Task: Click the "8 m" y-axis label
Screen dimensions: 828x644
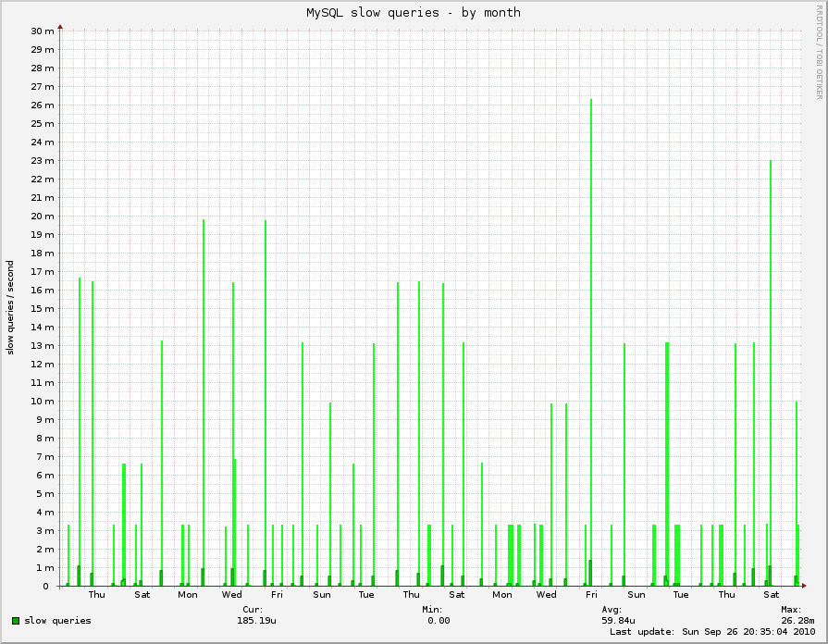Action: click(45, 438)
